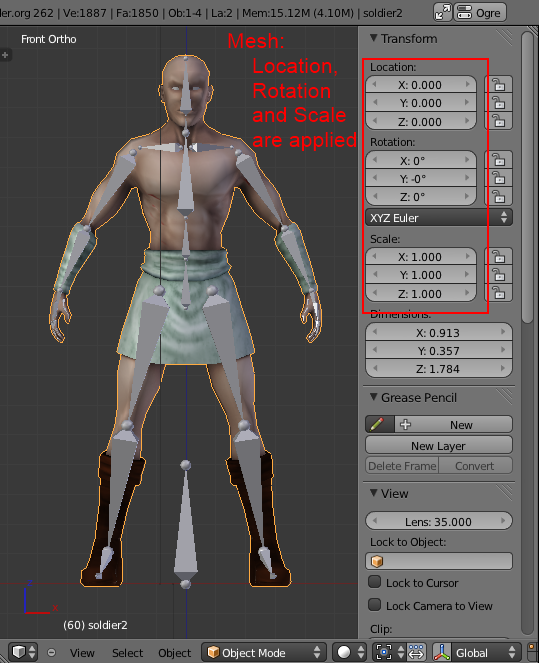
Task: Lock the Location X value
Action: (x=499, y=85)
